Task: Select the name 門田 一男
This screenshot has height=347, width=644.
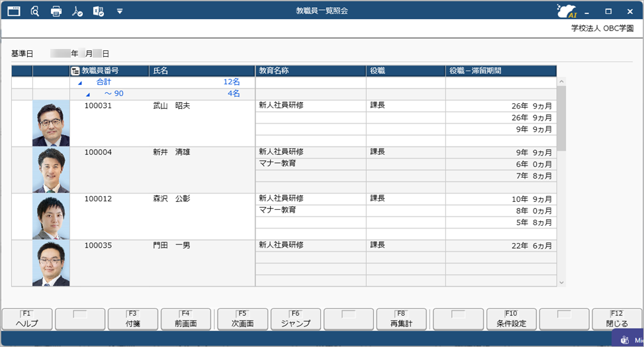Action: point(171,246)
